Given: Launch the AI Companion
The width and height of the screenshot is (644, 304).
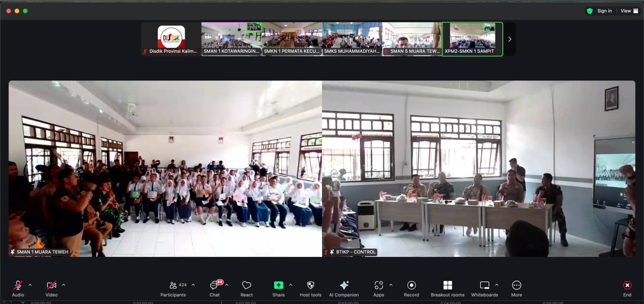Looking at the screenshot, I should (x=344, y=285).
